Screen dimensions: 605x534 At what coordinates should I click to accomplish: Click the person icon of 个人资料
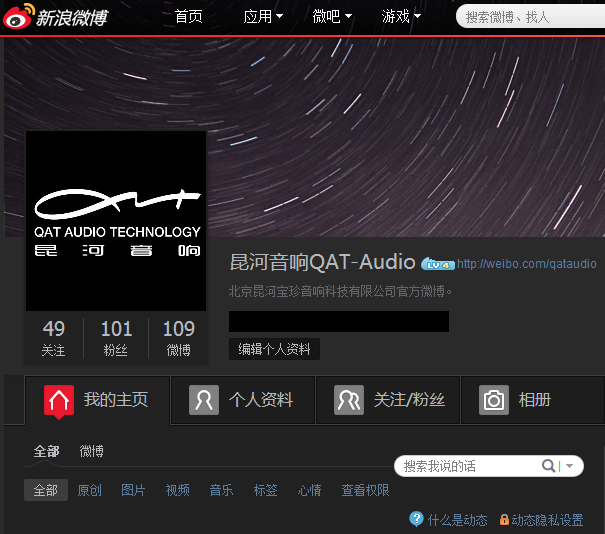pos(204,400)
